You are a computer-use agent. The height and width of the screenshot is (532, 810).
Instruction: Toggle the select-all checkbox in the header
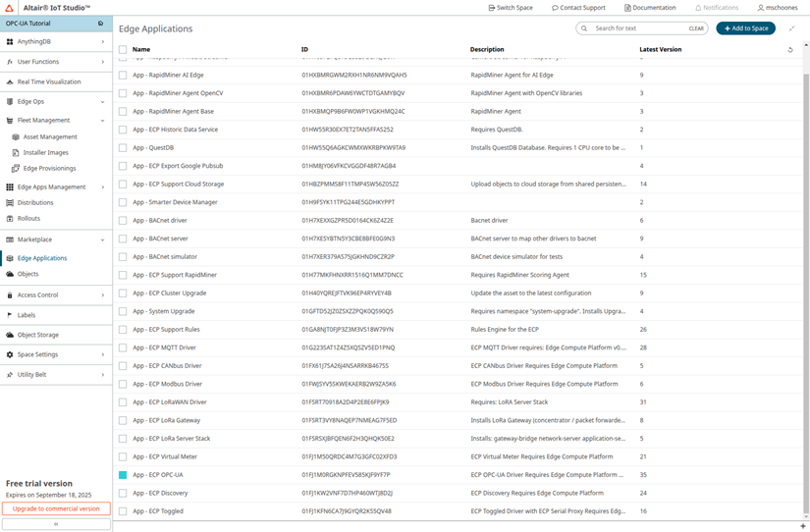pos(123,50)
